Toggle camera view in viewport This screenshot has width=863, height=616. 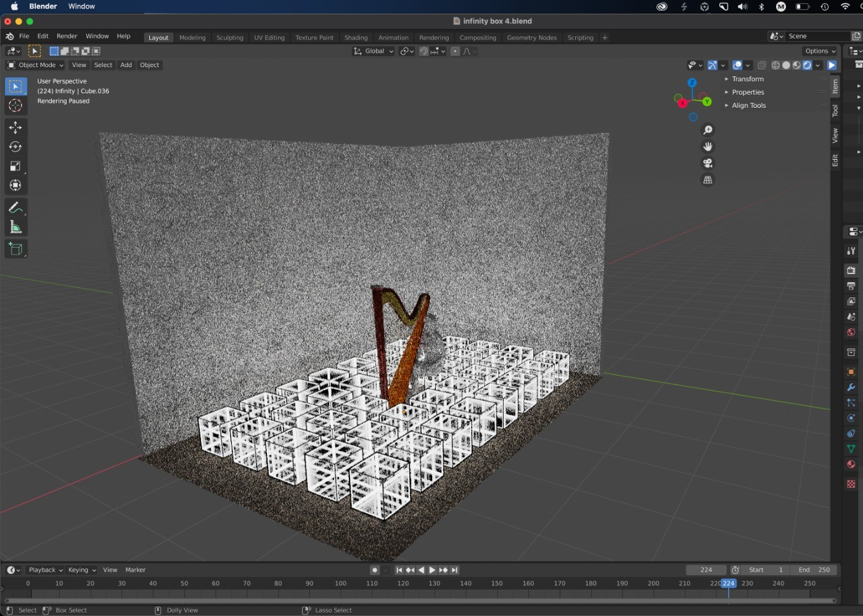pos(708,163)
